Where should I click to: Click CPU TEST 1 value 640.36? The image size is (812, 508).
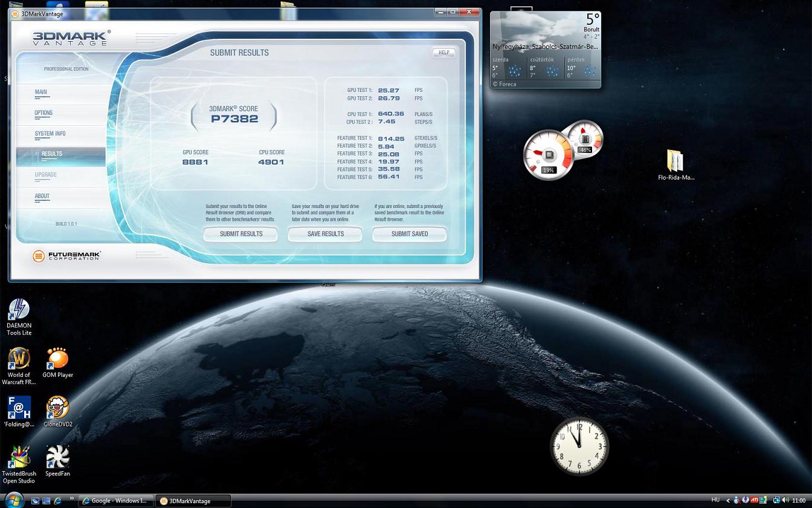(x=391, y=114)
